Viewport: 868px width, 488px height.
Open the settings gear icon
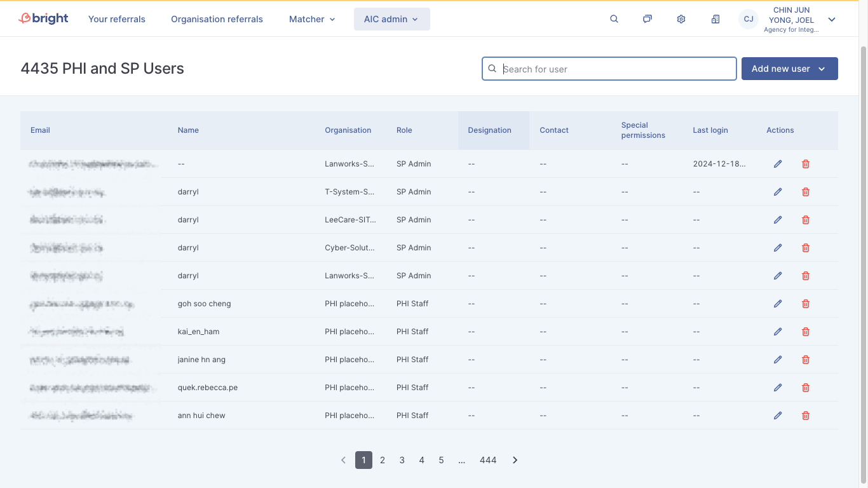pyautogui.click(x=681, y=19)
